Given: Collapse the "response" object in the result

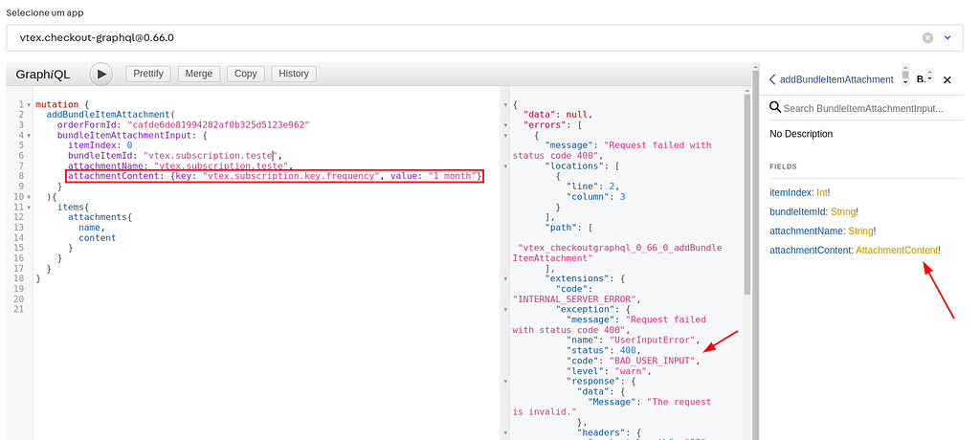Looking at the screenshot, I should click(505, 382).
